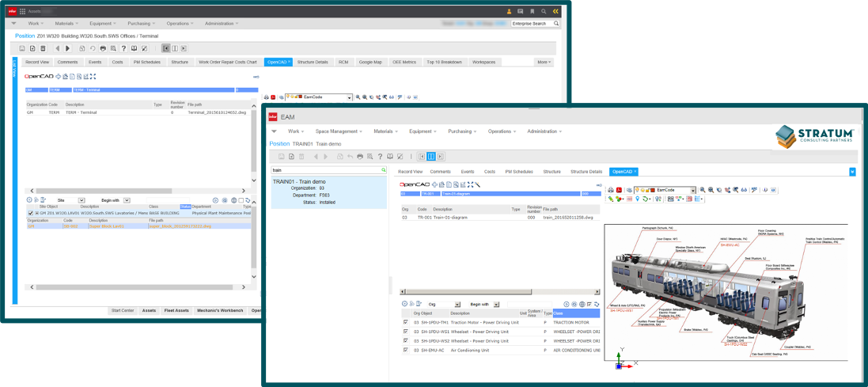Click the Print icon in EAM toolbar
This screenshot has height=387, width=868.
point(360,157)
